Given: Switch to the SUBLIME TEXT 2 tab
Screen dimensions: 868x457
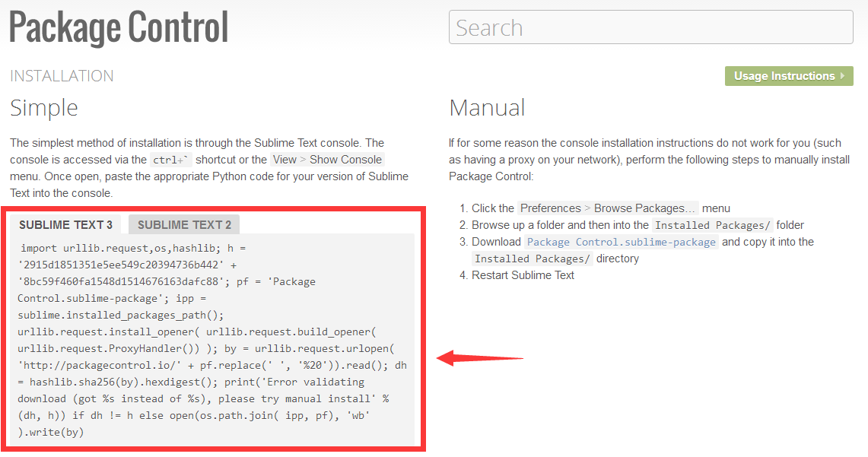Looking at the screenshot, I should click(x=184, y=224).
